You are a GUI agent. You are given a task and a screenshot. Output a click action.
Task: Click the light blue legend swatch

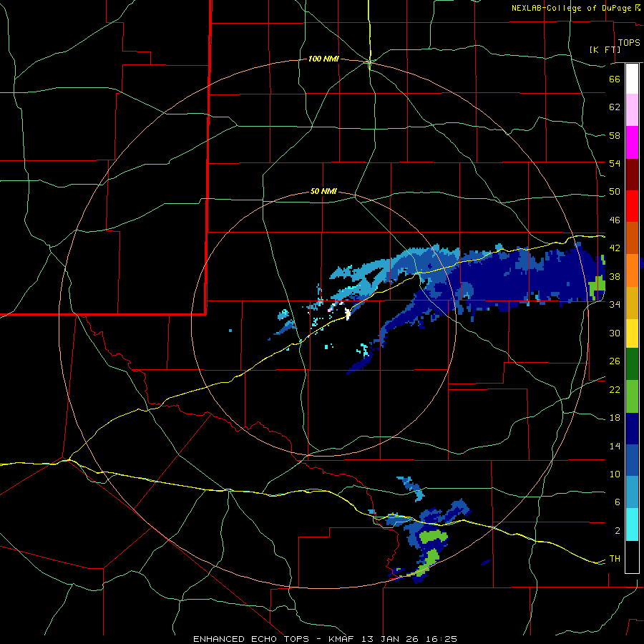pyautogui.click(x=632, y=492)
